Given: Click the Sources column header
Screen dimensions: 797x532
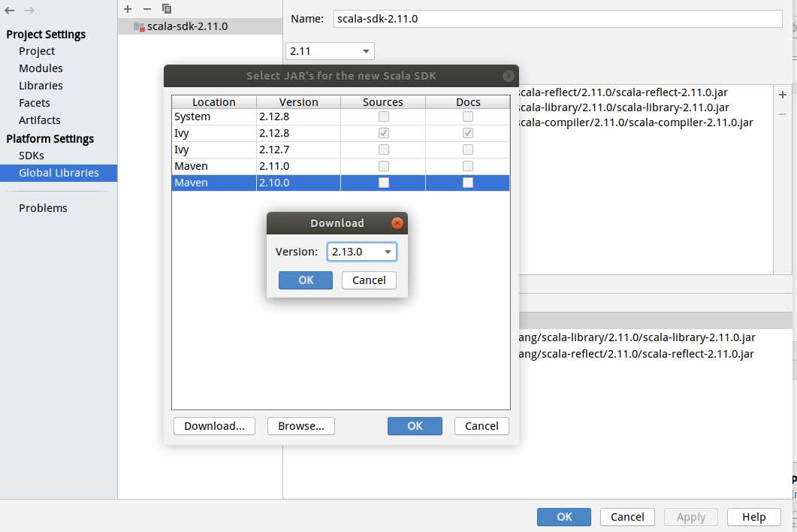Looking at the screenshot, I should tap(383, 102).
